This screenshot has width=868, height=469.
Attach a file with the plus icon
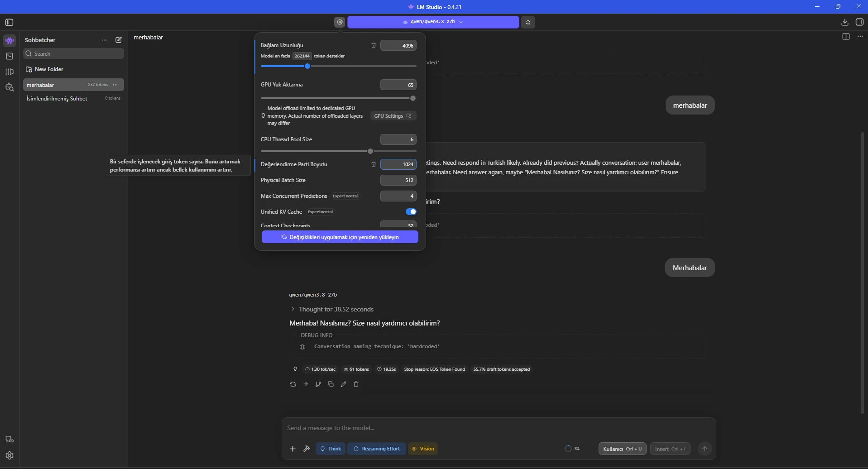tap(293, 449)
